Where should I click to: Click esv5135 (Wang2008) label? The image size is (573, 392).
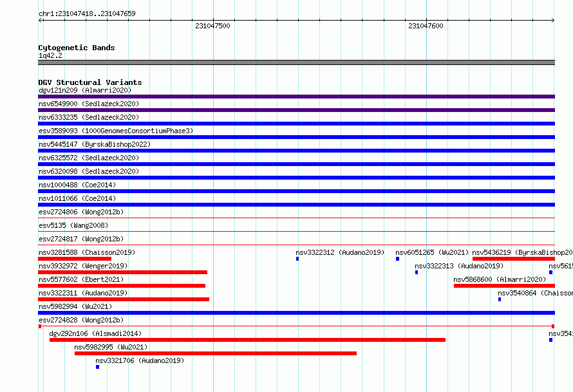pos(73,225)
